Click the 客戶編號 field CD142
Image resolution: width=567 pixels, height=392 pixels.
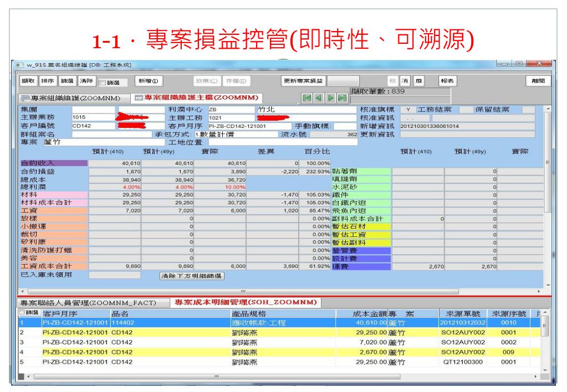93,126
